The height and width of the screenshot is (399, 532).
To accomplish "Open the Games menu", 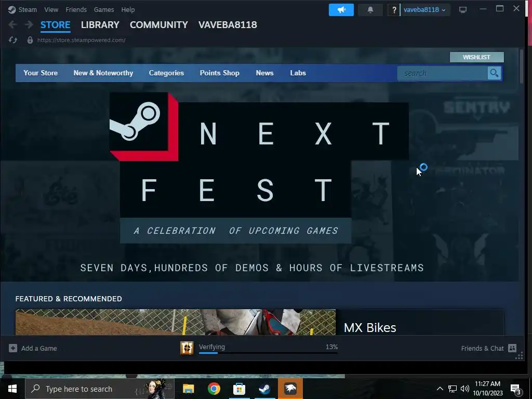I will coord(104,9).
